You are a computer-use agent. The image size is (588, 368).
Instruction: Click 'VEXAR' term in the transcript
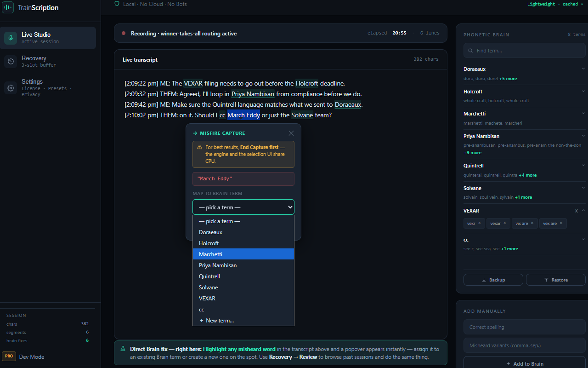pyautogui.click(x=193, y=83)
